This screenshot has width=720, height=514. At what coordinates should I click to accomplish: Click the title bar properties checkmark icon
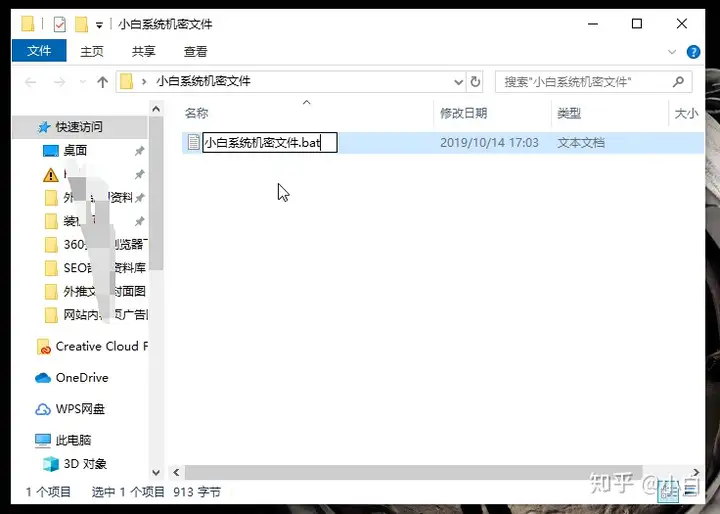pos(59,24)
